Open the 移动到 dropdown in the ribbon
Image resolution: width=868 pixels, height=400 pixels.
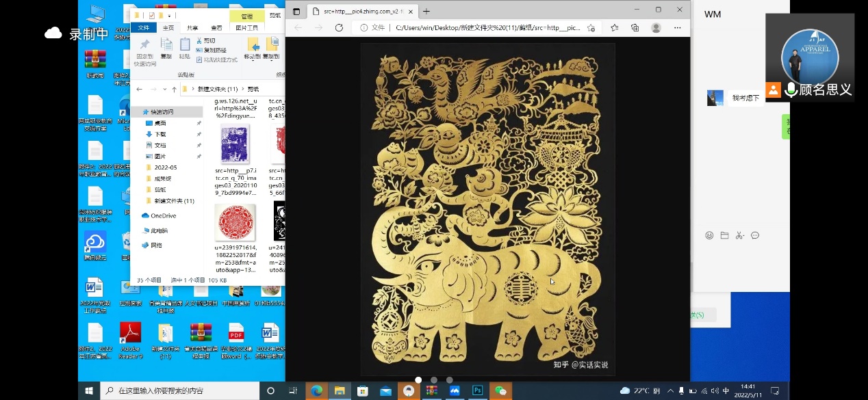coord(253,49)
